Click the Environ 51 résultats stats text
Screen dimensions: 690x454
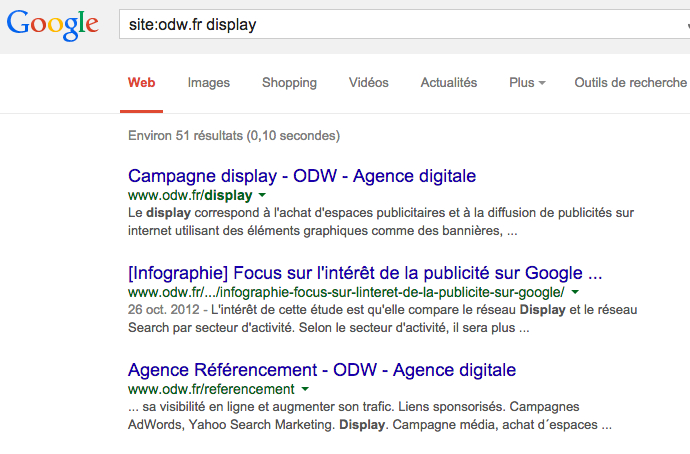coord(234,135)
